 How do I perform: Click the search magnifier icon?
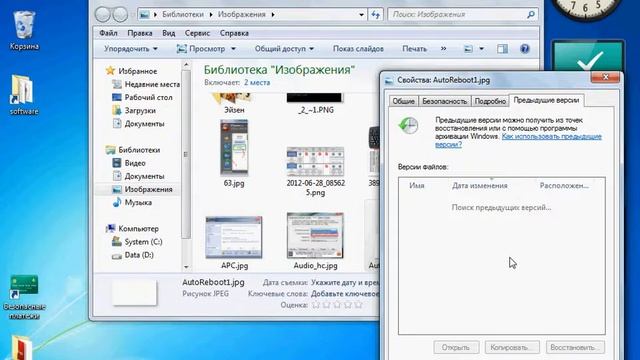click(x=531, y=15)
